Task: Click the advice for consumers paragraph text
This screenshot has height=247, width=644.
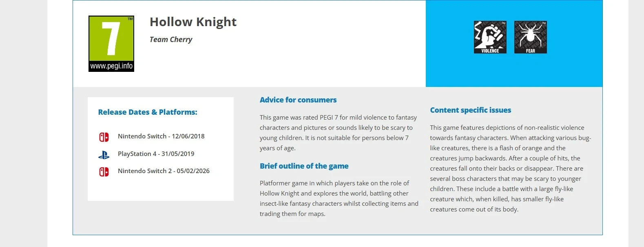Action: 338,133
